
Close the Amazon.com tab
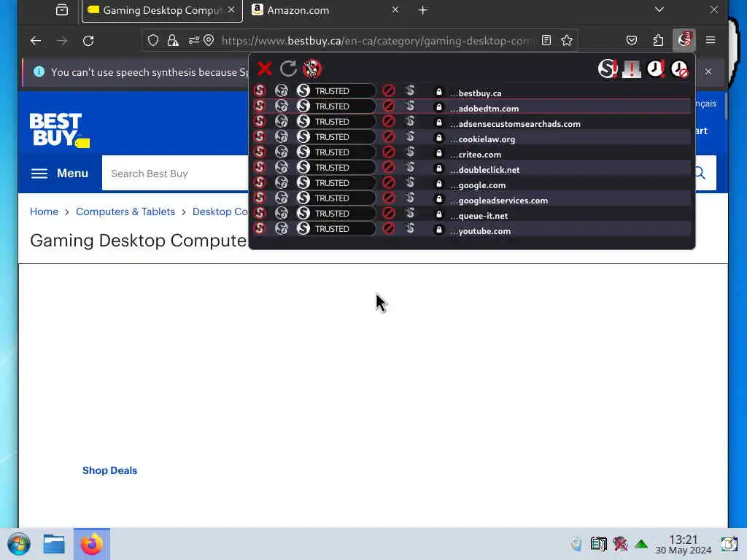pos(395,10)
